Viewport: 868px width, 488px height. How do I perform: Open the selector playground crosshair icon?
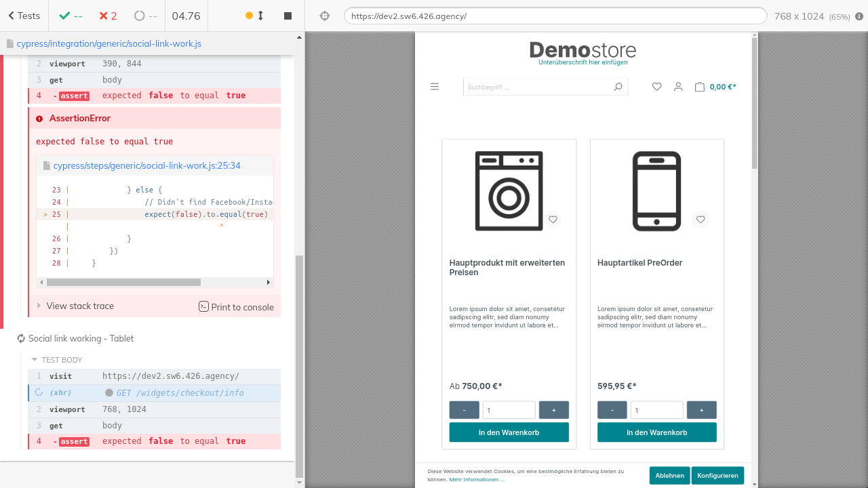coord(324,16)
